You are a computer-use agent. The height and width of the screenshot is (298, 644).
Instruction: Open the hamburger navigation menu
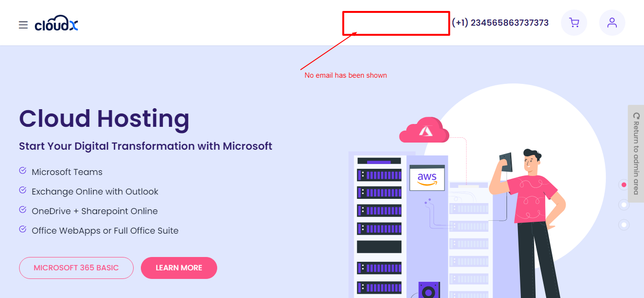23,25
